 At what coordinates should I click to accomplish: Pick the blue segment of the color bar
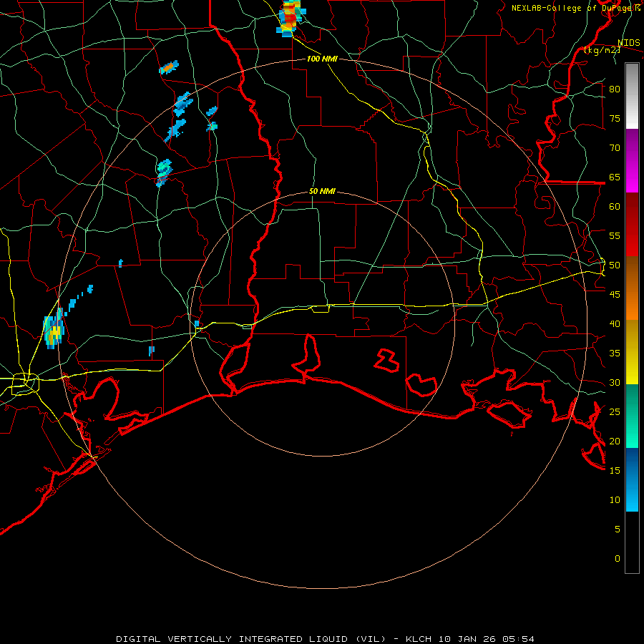coord(632,479)
